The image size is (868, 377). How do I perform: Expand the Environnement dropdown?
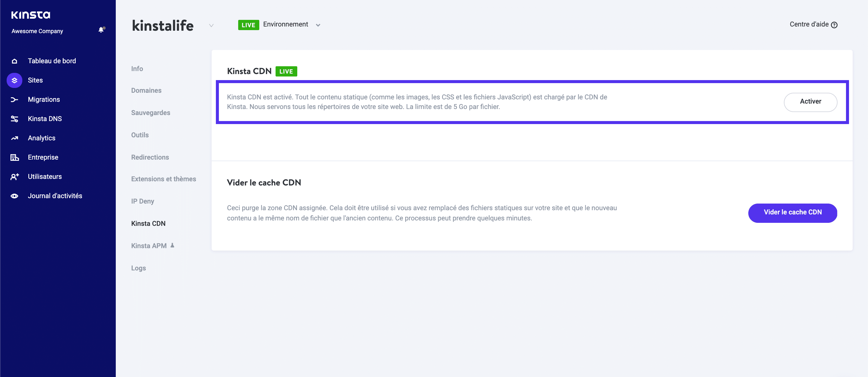(x=318, y=24)
